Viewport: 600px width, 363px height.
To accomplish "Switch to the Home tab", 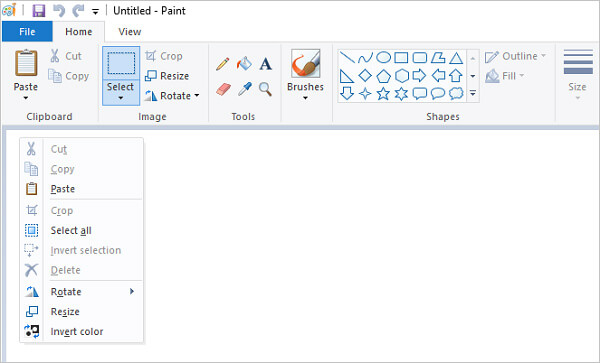I will (78, 31).
